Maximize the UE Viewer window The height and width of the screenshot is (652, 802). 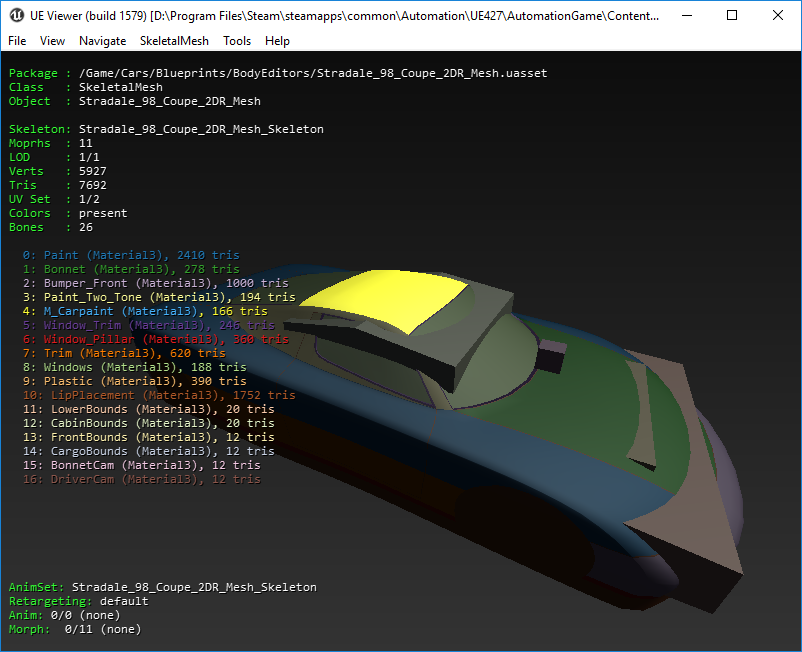[731, 16]
